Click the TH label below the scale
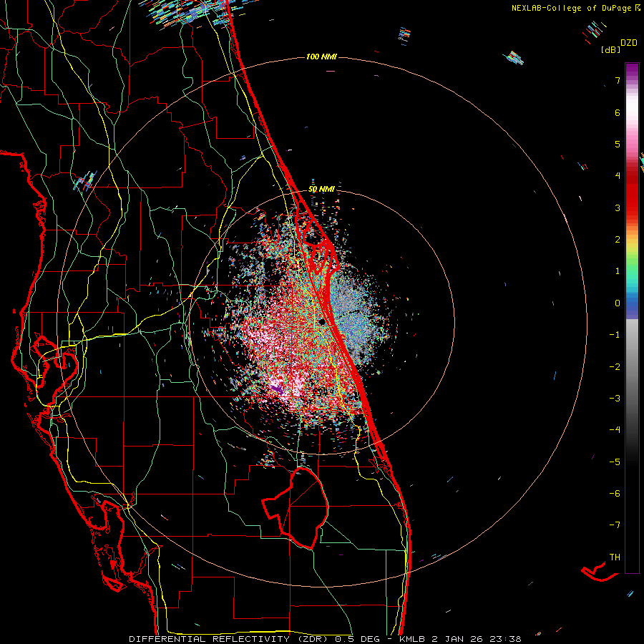Screen dimensions: 644x644 (615, 557)
